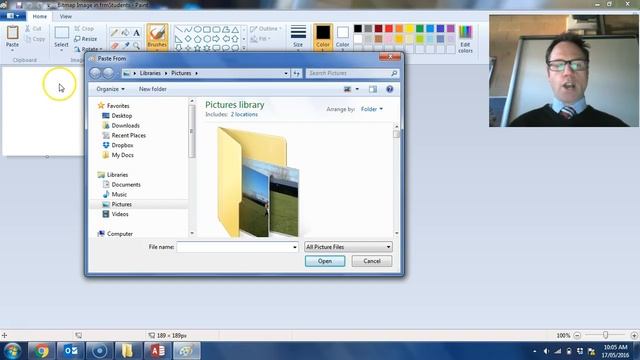This screenshot has height=360, width=640.
Task: Click the zoom in plus button
Action: [634, 335]
